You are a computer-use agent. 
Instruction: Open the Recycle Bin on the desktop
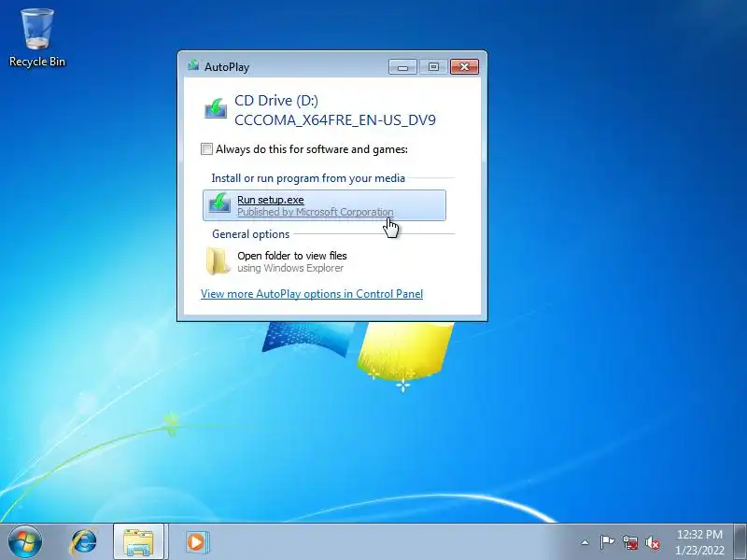point(37,38)
